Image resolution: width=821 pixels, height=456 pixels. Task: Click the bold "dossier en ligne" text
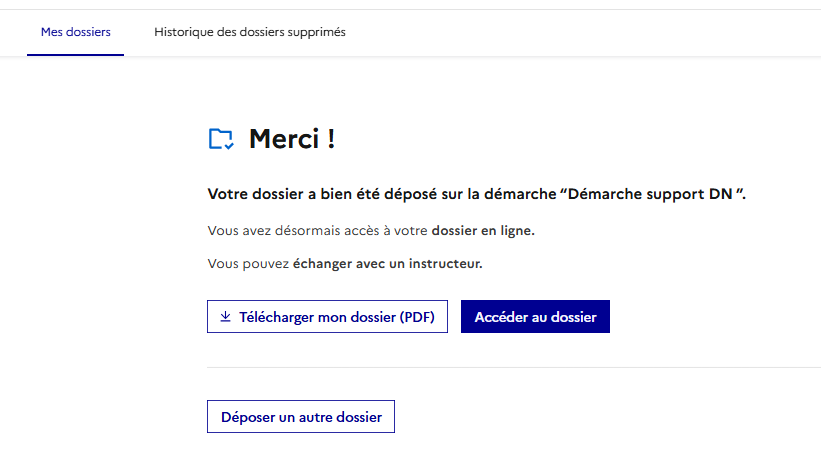pos(483,230)
